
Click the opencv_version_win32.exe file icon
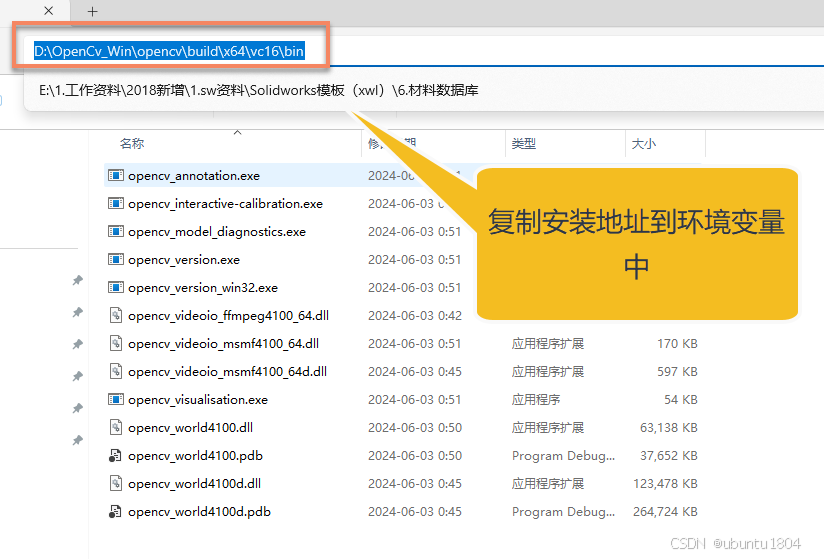116,287
